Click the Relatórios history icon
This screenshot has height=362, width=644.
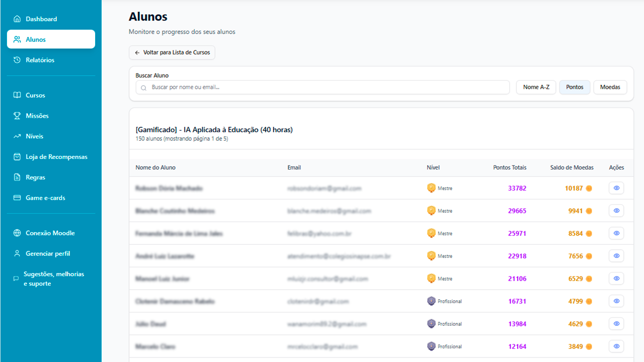pyautogui.click(x=17, y=60)
